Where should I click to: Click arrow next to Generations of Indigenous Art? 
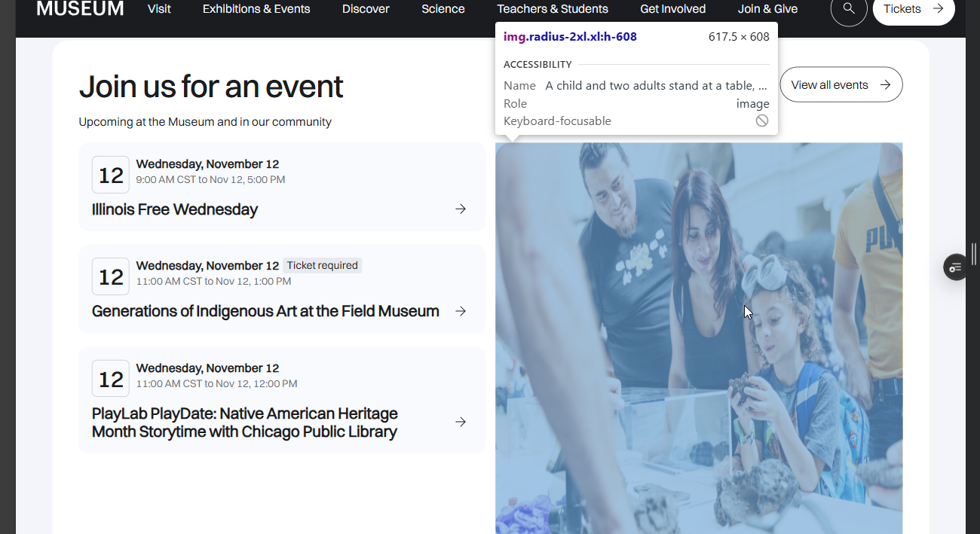point(461,311)
